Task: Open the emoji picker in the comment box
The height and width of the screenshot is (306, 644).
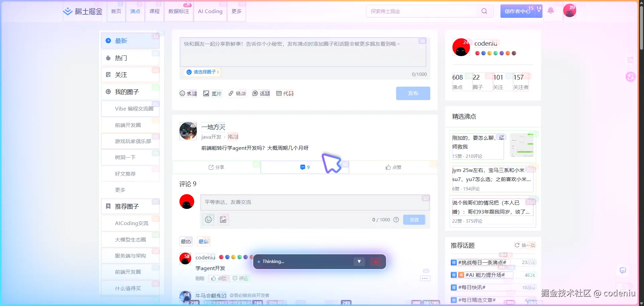Action: pos(208,219)
